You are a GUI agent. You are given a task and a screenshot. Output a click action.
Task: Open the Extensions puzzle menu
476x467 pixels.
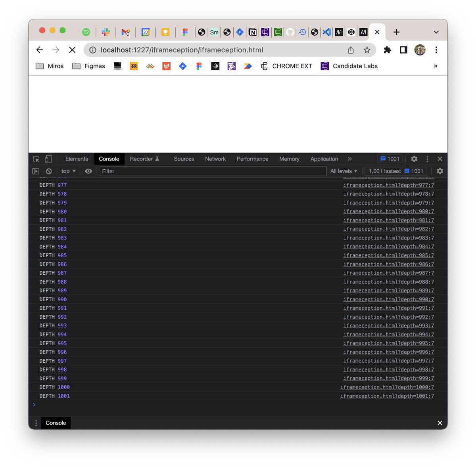pos(388,50)
